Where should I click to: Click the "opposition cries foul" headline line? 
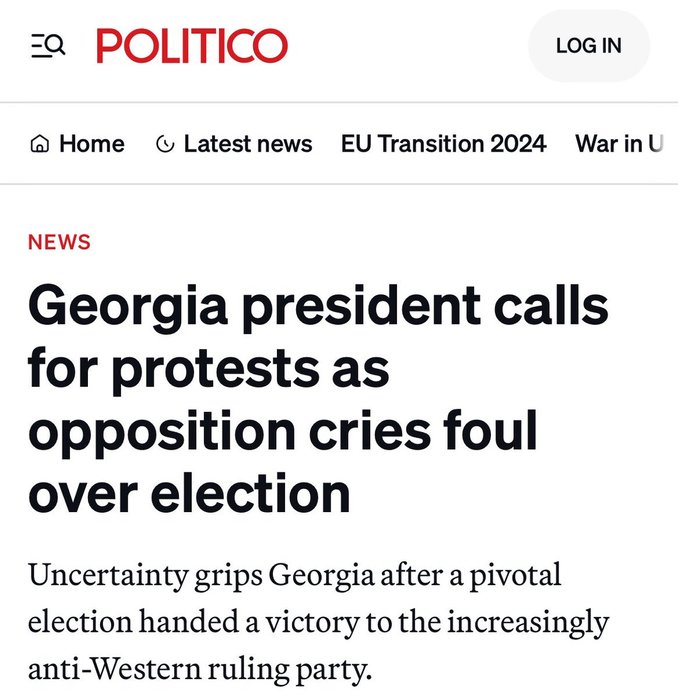283,431
